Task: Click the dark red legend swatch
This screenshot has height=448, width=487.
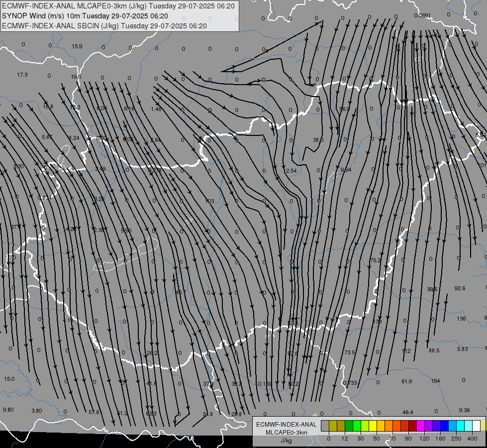Action: 413,426
